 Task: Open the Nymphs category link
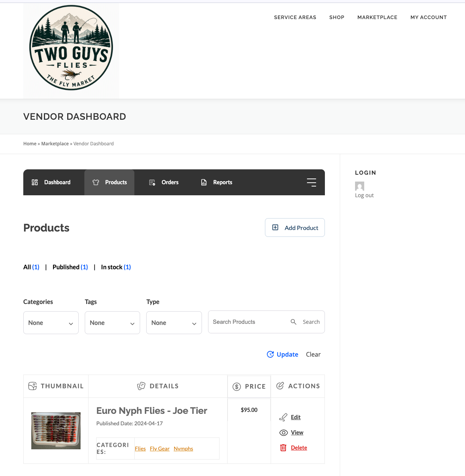tap(183, 449)
